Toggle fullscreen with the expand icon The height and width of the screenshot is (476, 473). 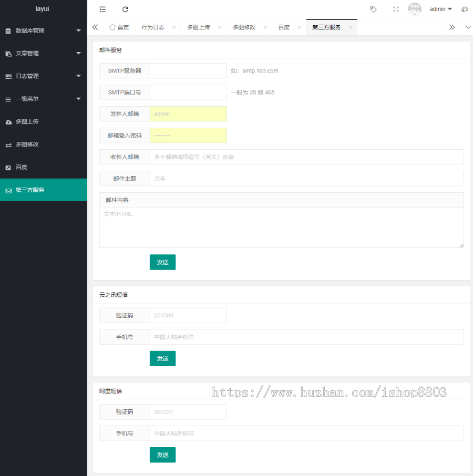click(396, 9)
